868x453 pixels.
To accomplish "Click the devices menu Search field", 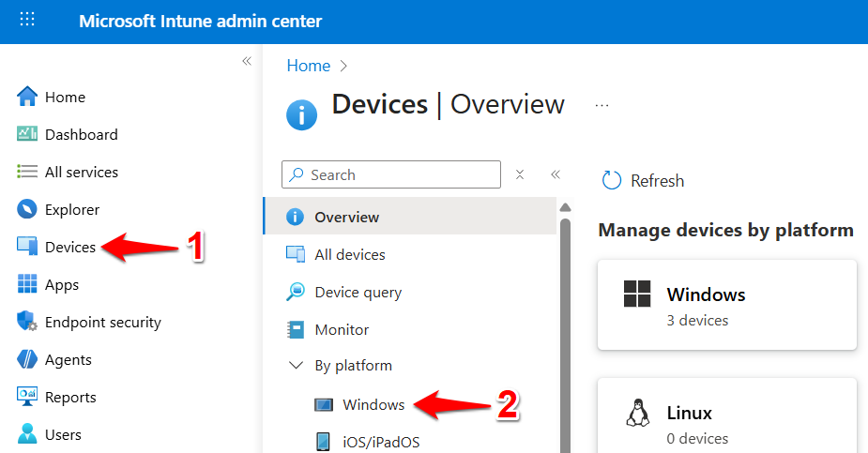I will (x=391, y=174).
